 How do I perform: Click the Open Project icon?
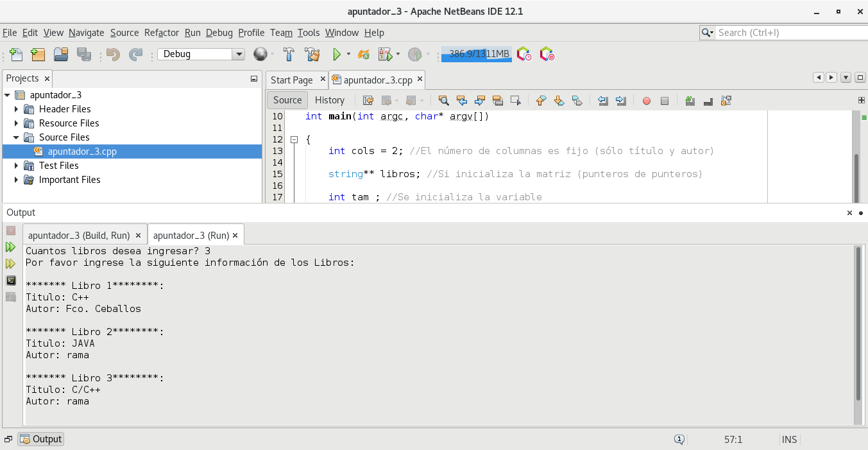[x=61, y=55]
